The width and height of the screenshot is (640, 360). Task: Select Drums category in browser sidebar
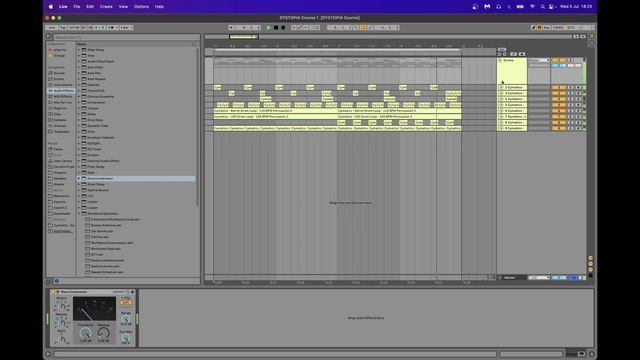pyautogui.click(x=59, y=79)
